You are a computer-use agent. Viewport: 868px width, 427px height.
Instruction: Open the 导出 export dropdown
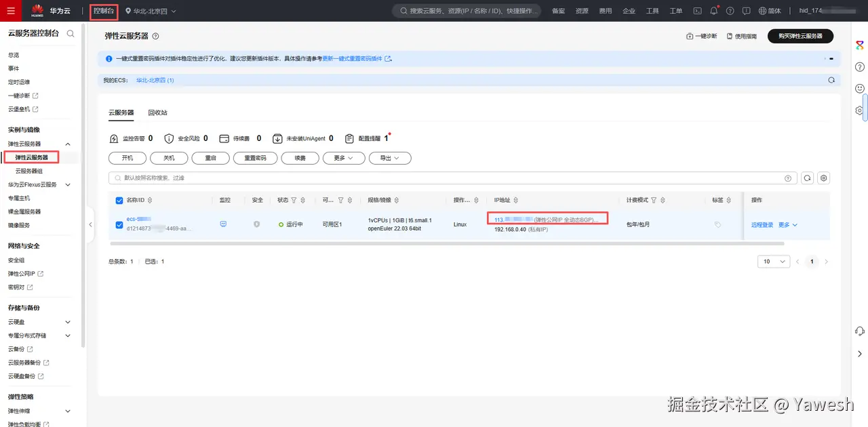390,158
